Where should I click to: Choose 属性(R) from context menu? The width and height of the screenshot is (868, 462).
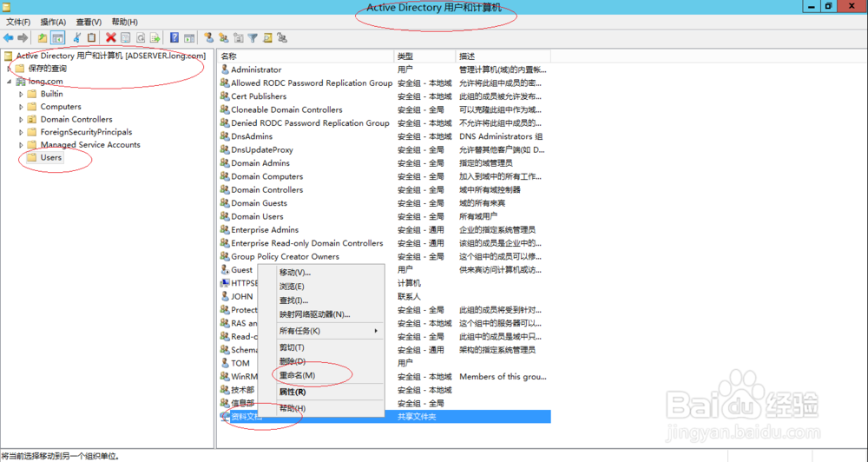pyautogui.click(x=293, y=392)
